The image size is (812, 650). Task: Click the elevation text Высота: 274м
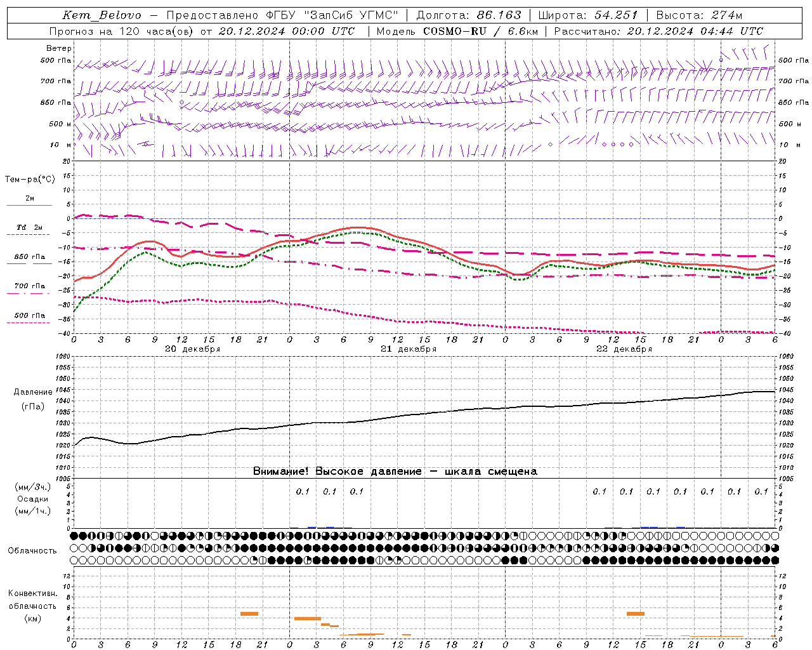click(x=699, y=15)
